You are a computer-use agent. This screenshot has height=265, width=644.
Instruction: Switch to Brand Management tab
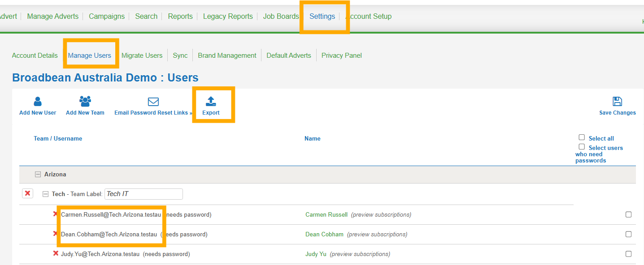pyautogui.click(x=227, y=56)
